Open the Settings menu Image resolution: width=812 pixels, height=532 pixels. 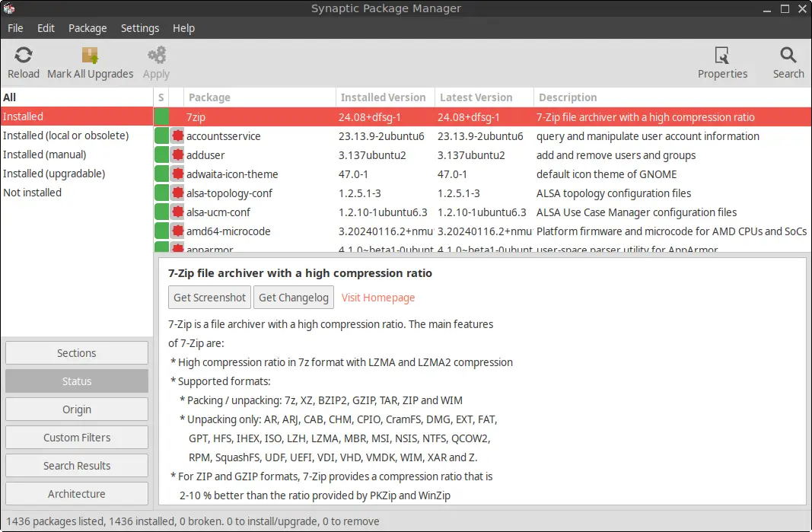coord(140,28)
